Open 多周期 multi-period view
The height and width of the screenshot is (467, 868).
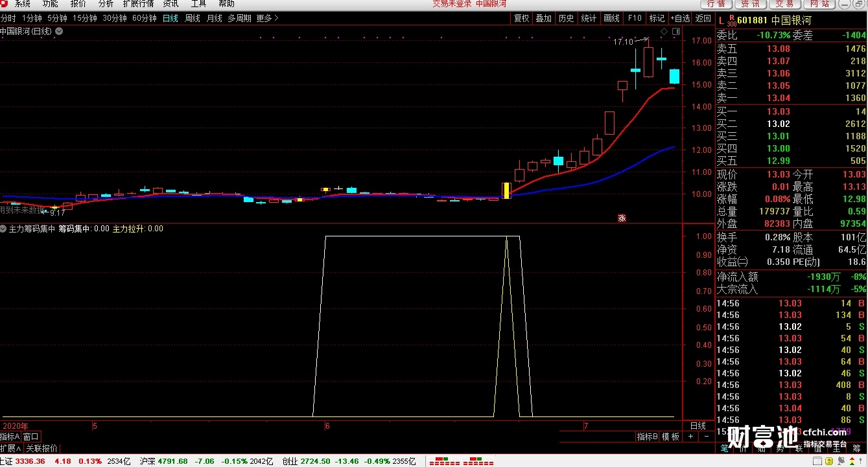(x=239, y=18)
